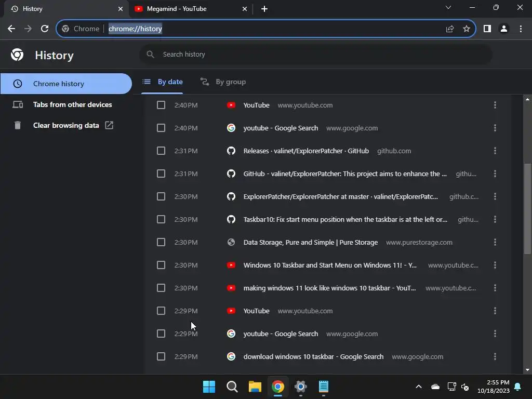Reload the history page
This screenshot has width=532, height=399.
click(45, 29)
